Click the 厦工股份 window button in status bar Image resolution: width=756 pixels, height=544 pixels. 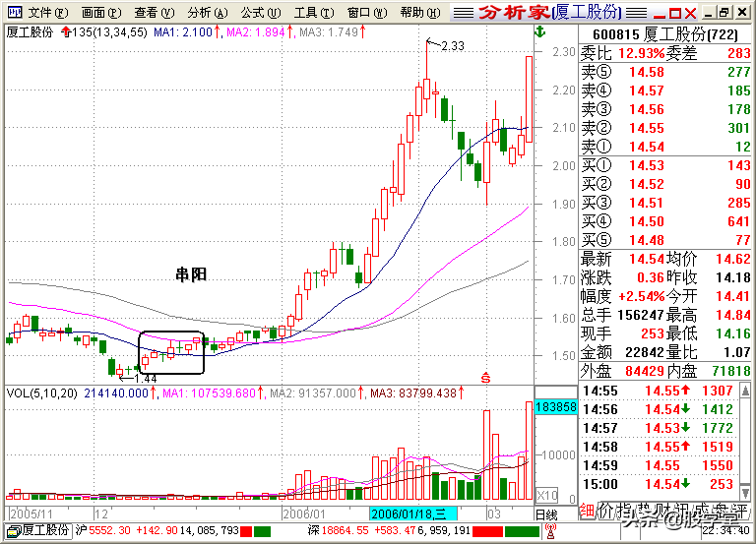(x=38, y=530)
